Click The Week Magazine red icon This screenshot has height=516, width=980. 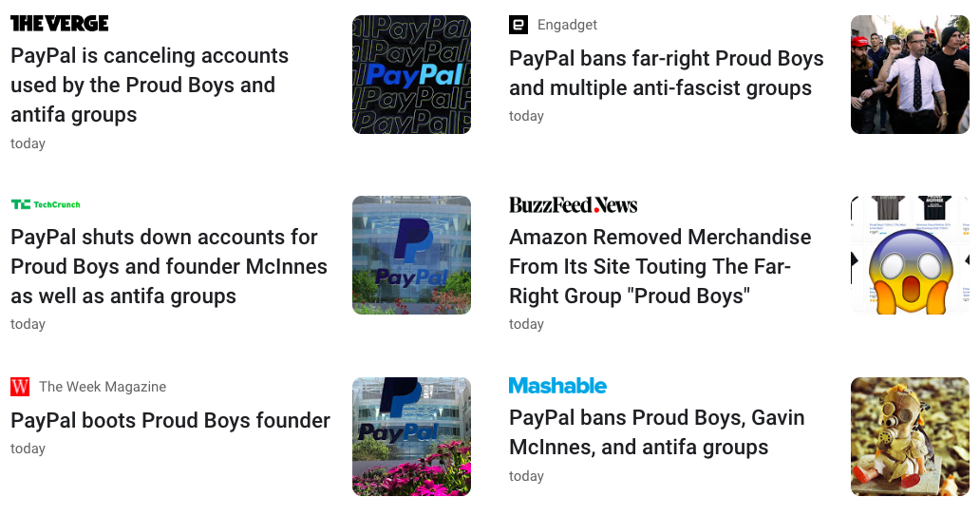tap(20, 387)
